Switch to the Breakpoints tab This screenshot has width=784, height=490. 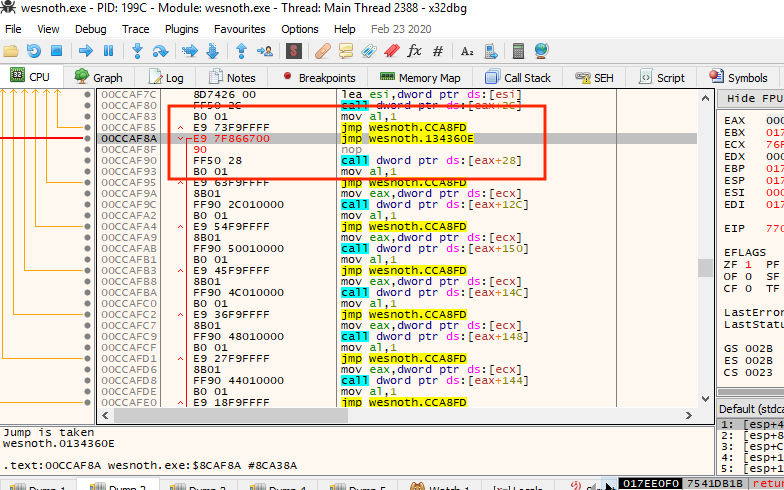pos(318,78)
